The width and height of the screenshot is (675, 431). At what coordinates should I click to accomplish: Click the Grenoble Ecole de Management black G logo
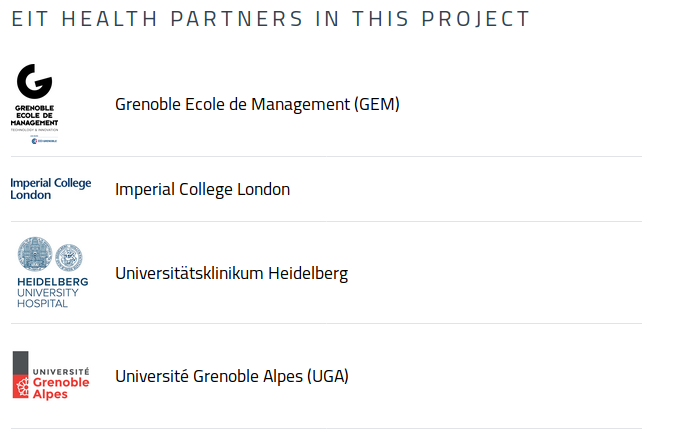point(34,81)
